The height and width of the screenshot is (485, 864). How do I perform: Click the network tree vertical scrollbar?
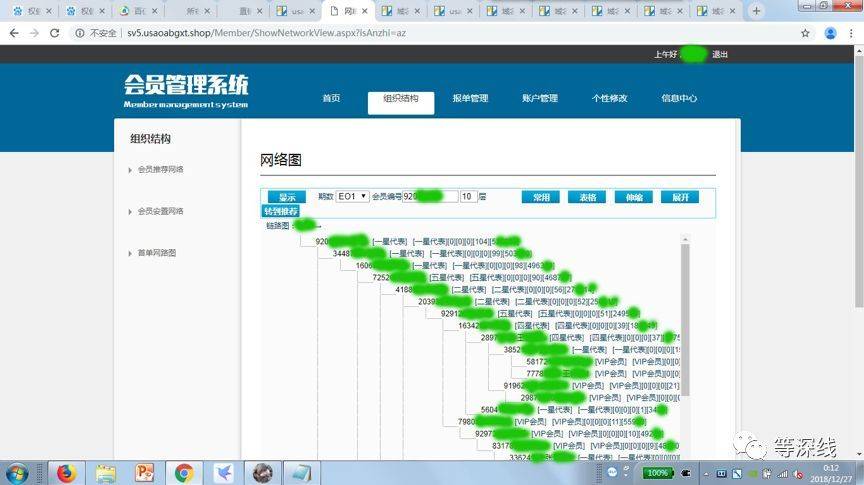point(685,320)
